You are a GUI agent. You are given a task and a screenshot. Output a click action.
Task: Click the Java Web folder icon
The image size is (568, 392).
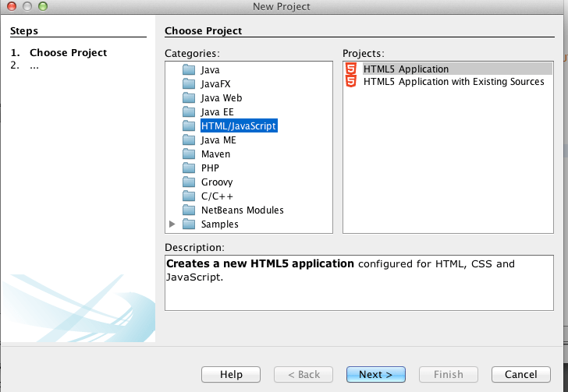coord(189,97)
